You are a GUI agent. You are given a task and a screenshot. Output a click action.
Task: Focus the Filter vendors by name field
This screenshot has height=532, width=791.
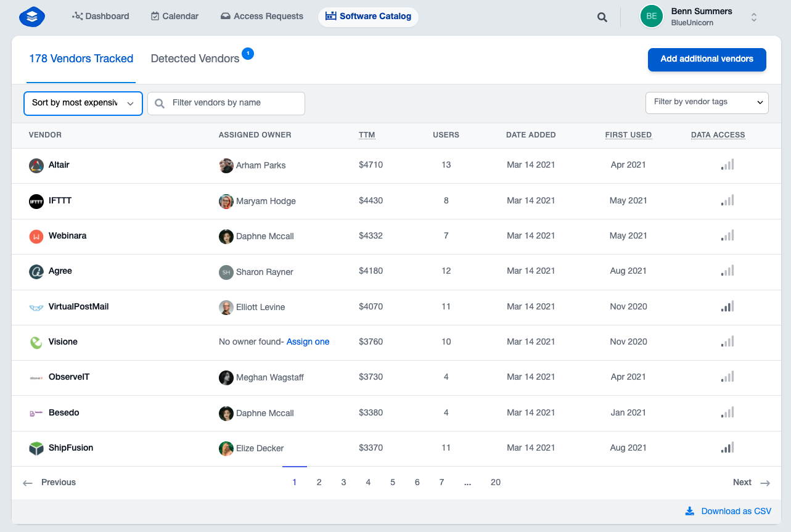pyautogui.click(x=226, y=103)
